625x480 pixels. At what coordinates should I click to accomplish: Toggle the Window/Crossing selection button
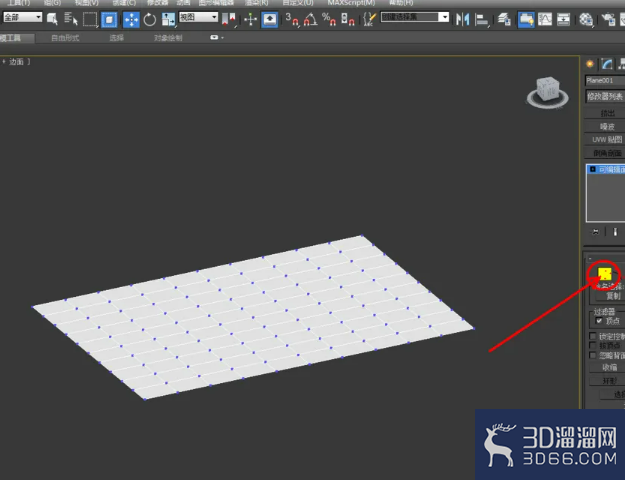point(109,20)
